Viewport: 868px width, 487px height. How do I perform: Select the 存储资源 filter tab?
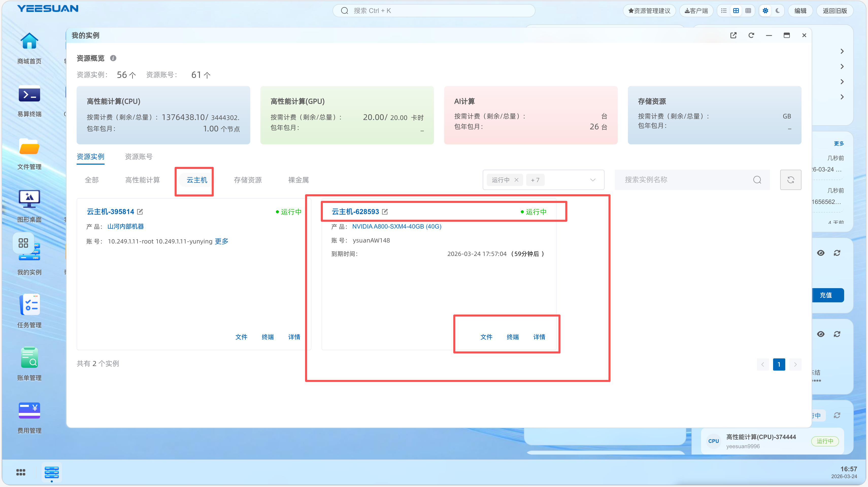[x=248, y=180]
